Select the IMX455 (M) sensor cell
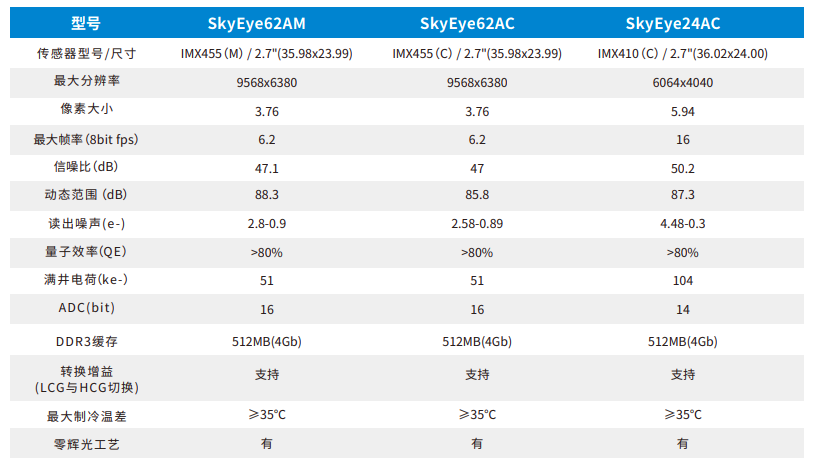The image size is (815, 463). [x=266, y=53]
